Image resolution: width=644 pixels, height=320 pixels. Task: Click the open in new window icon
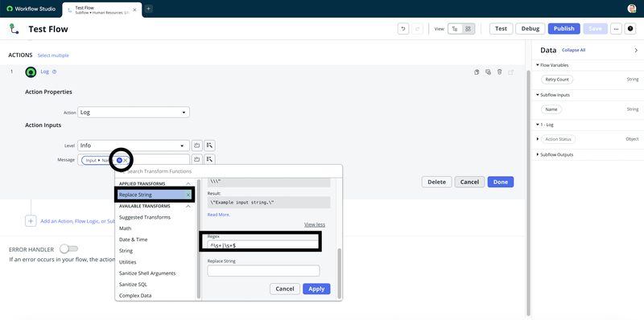[511, 72]
